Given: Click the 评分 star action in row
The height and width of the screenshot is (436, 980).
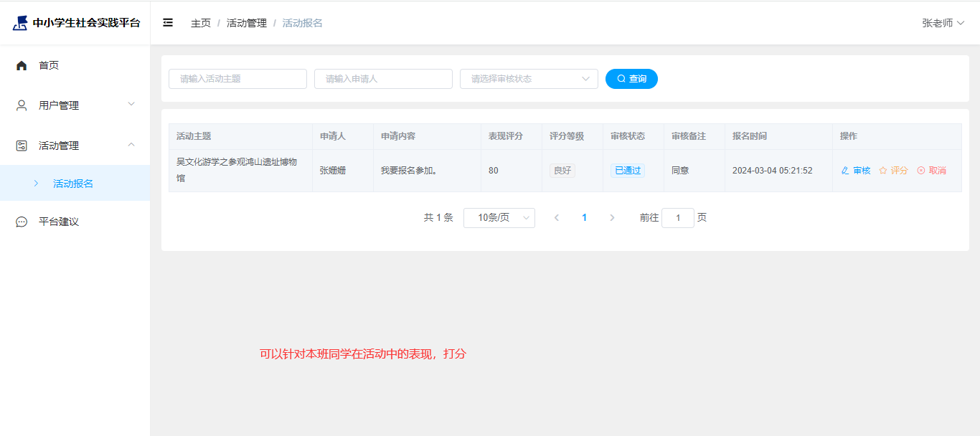Looking at the screenshot, I should click(x=894, y=171).
